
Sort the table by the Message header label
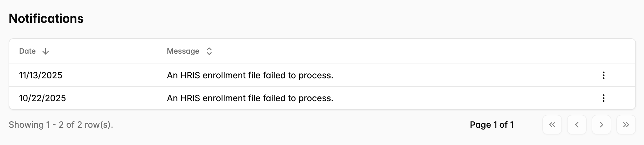[x=183, y=51]
